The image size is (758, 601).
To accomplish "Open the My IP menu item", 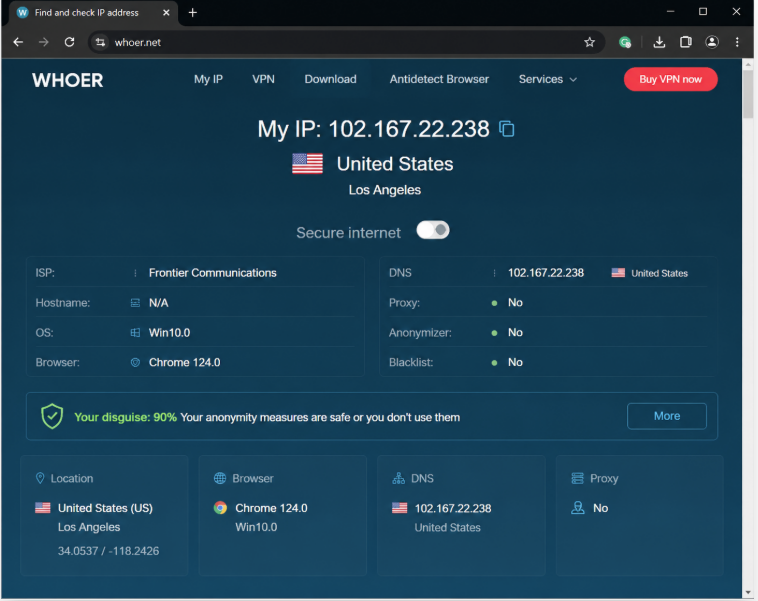I will 208,79.
